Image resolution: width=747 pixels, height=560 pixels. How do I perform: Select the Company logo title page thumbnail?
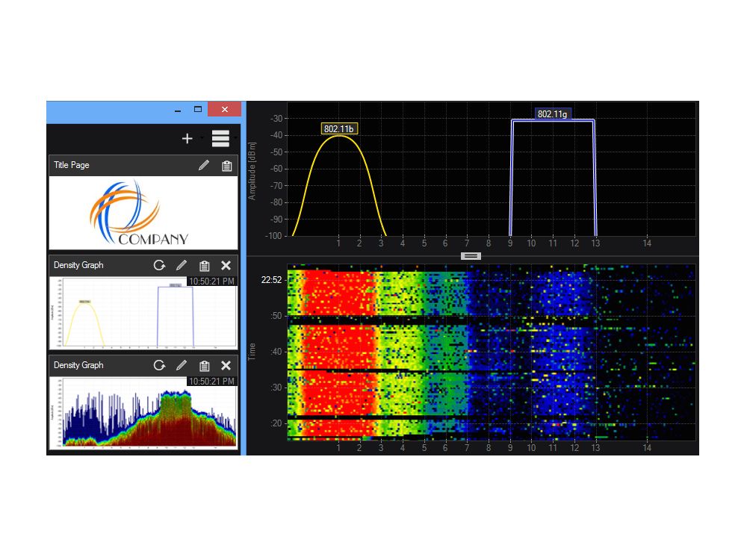(x=143, y=212)
